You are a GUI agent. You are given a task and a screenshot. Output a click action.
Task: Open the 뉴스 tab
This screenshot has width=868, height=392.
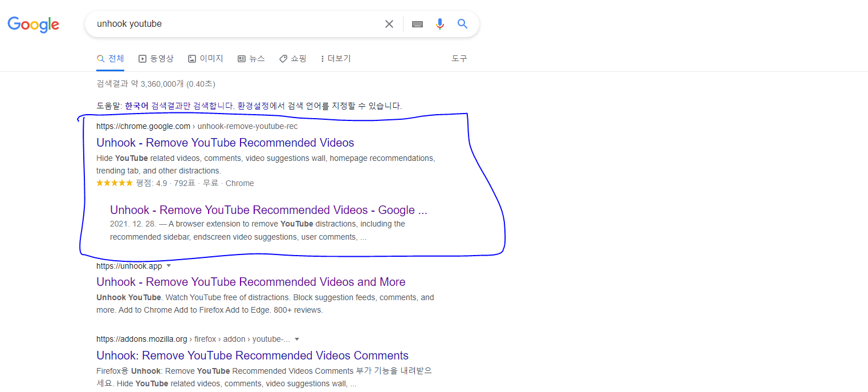[x=251, y=59]
